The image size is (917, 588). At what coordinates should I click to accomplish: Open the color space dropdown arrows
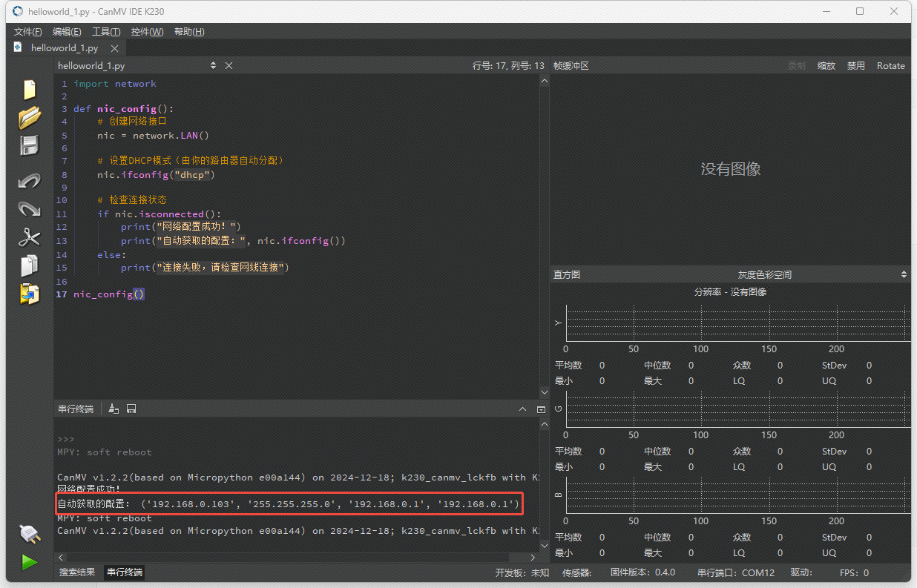point(904,274)
